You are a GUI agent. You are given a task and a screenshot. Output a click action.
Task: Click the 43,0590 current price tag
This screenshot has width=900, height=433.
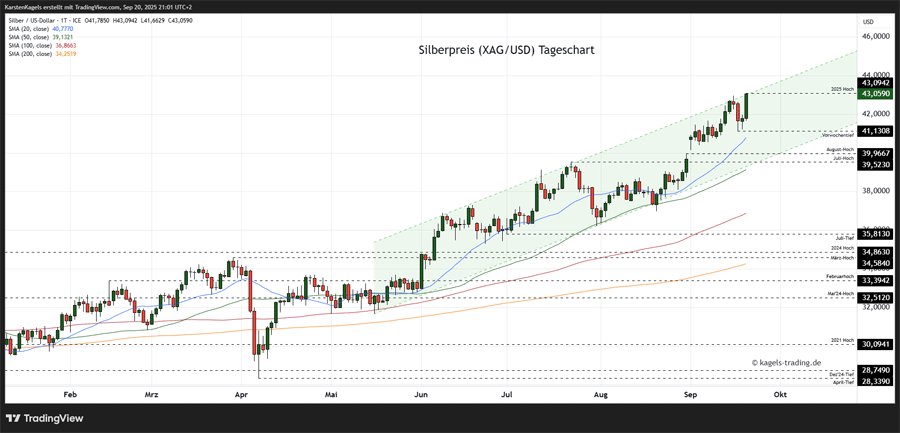click(876, 93)
